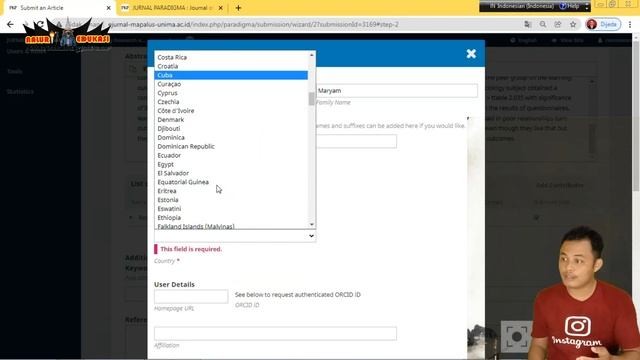This screenshot has height=360, width=640.
Task: Bookmark page with star icon
Action: point(573,24)
